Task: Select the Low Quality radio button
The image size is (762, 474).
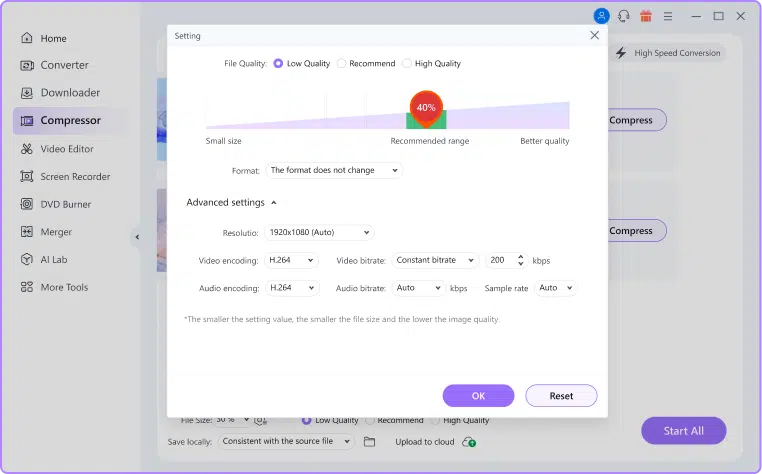Action: [278, 63]
